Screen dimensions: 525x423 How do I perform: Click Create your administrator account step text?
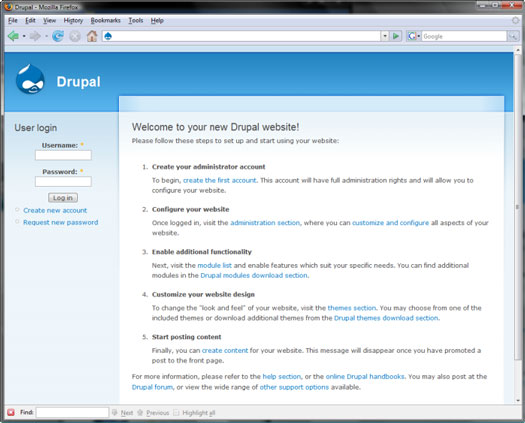pyautogui.click(x=209, y=167)
